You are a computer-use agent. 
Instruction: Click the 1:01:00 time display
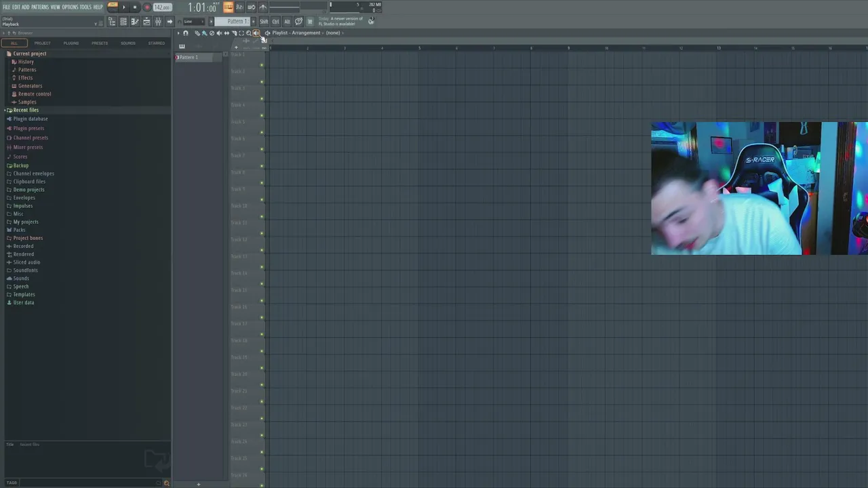(x=202, y=7)
